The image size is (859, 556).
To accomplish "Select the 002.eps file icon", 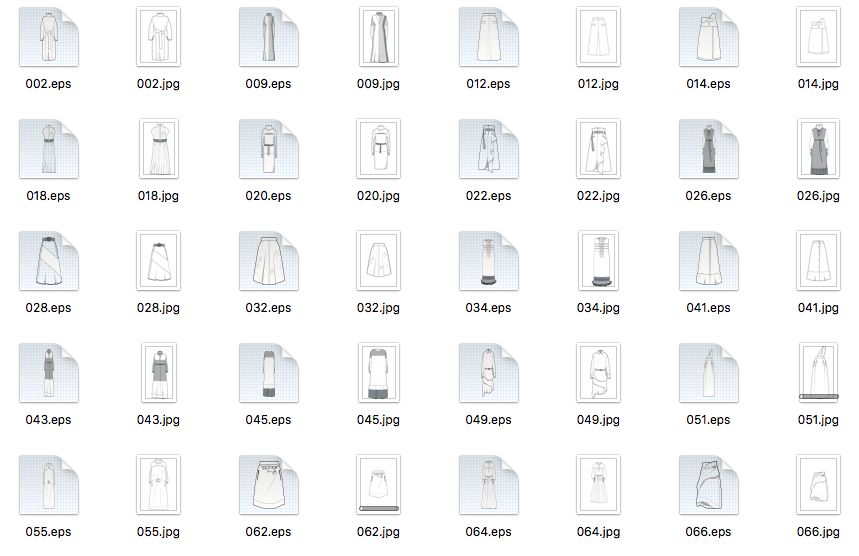I will pos(49,37).
